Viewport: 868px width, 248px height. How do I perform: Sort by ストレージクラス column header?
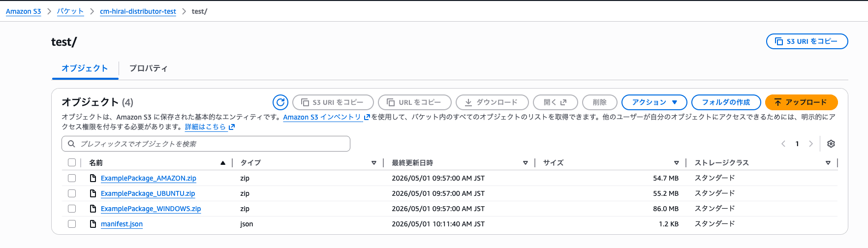tap(721, 163)
